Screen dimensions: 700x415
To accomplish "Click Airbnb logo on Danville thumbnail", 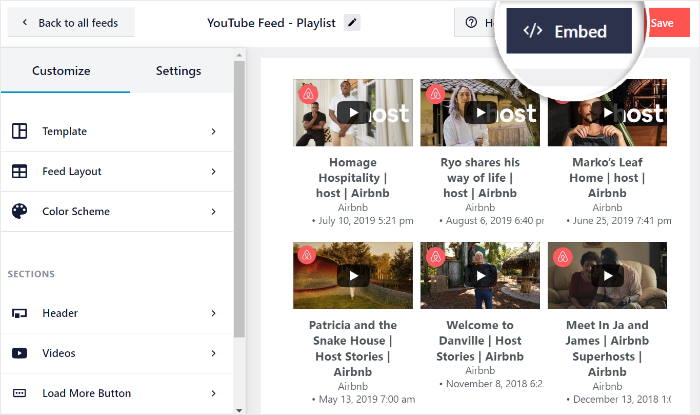I will (x=435, y=257).
